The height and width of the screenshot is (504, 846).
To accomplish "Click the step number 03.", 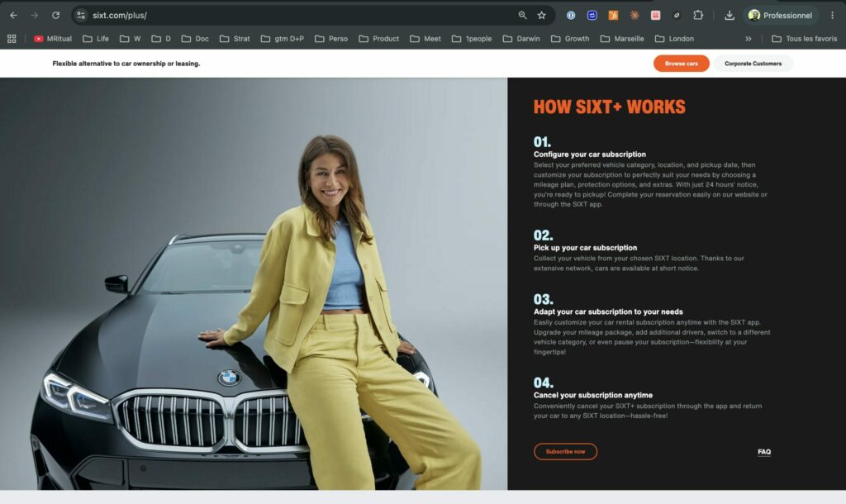I will 544,299.
